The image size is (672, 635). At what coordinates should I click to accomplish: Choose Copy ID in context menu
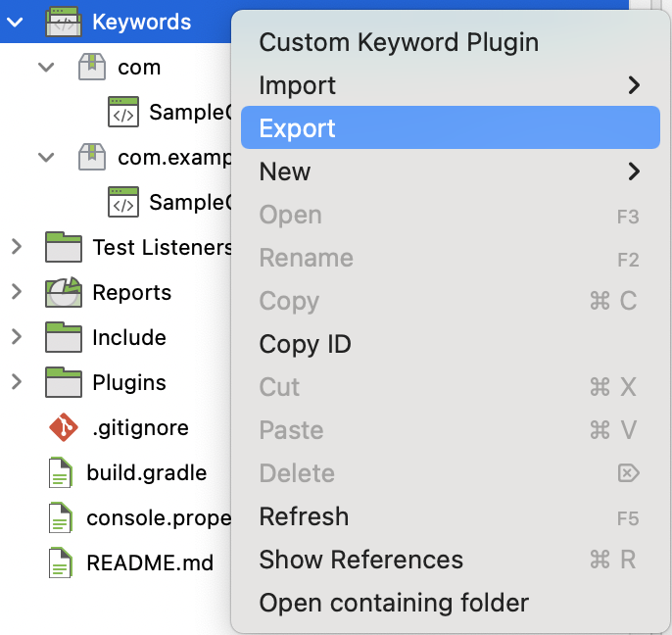305,344
